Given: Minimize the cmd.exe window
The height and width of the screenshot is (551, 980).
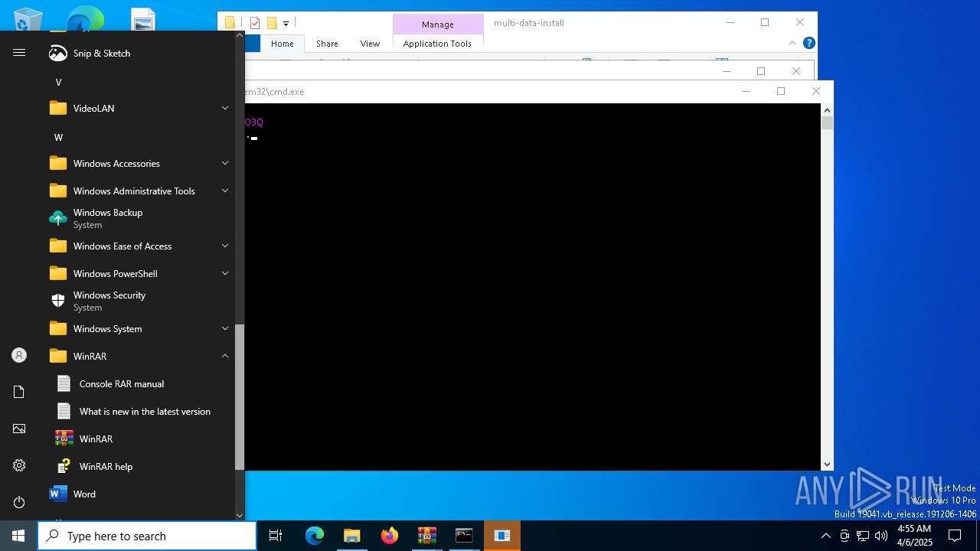Looking at the screenshot, I should tap(746, 91).
